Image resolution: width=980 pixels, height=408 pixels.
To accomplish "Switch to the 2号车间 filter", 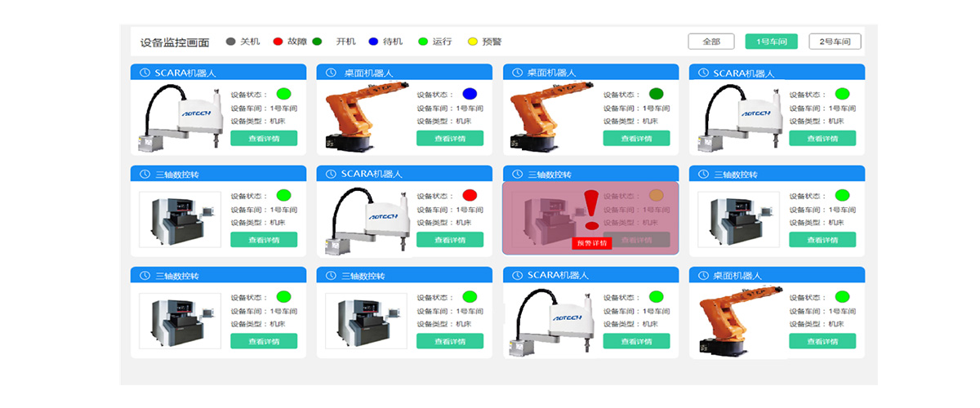I will 835,42.
